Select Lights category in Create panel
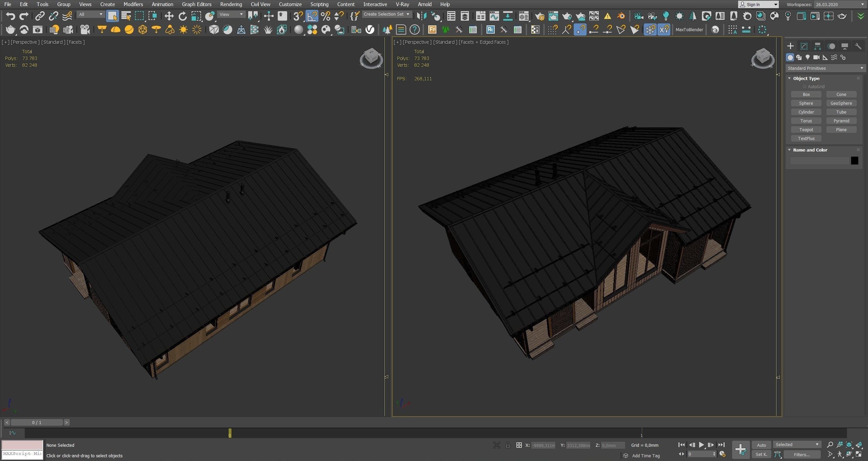The width and height of the screenshot is (868, 461). coord(808,57)
